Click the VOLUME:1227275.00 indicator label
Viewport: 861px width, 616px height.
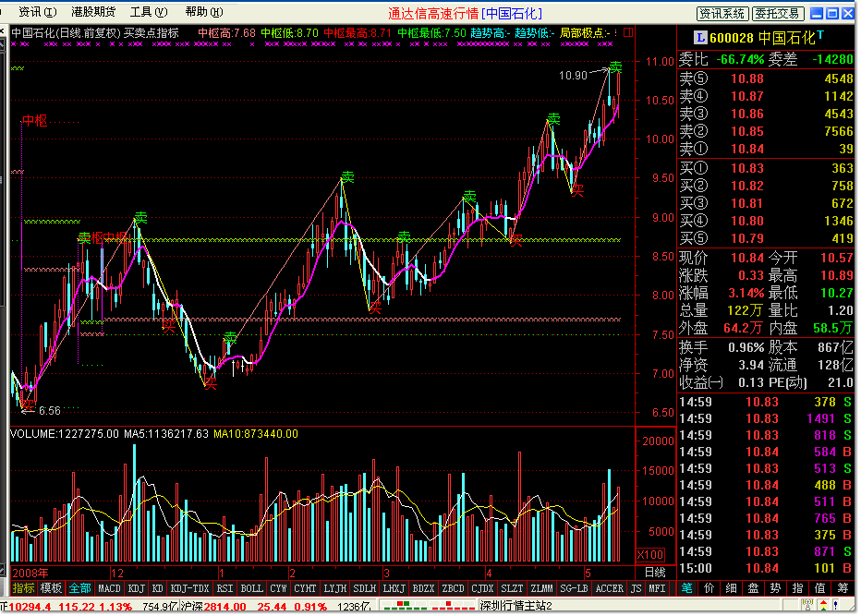(65, 434)
